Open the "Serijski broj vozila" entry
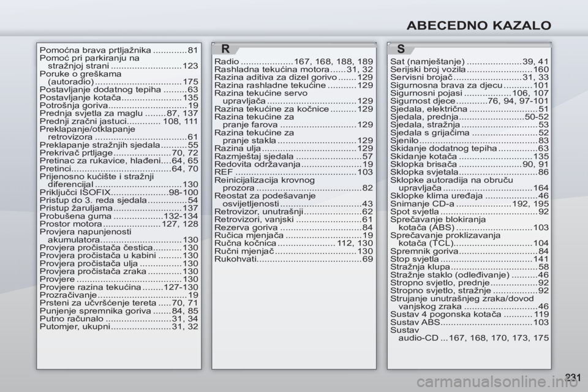 point(470,69)
